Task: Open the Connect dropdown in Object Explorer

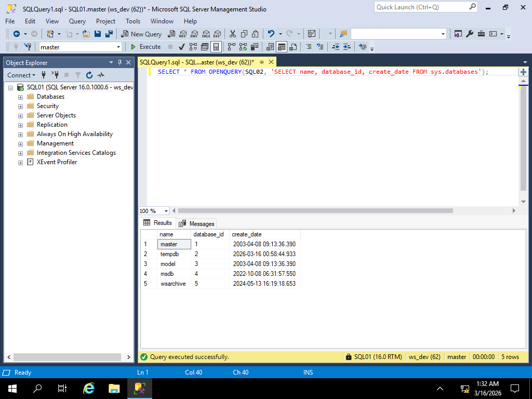Action: coord(21,75)
